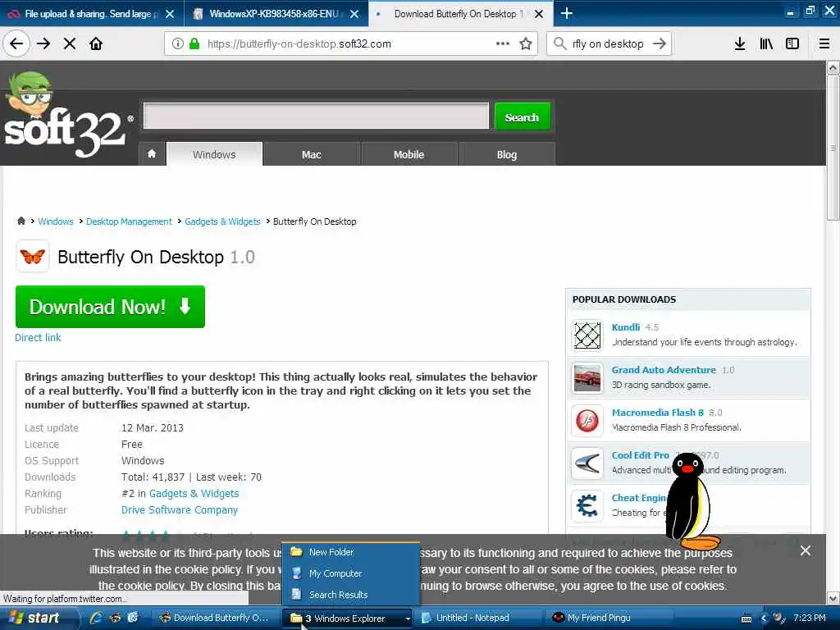
Task: Click the soft32 logo
Action: click(x=67, y=115)
